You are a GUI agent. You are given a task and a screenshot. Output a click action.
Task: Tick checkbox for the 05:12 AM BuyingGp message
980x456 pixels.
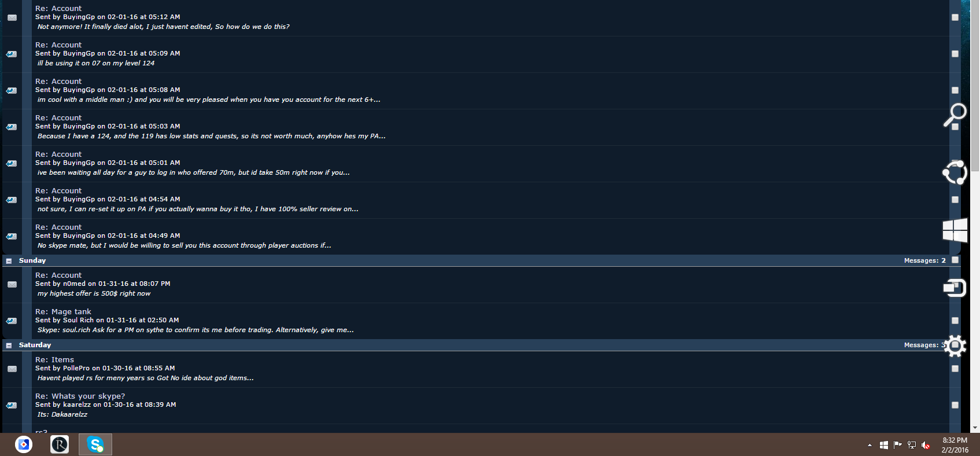[955, 17]
